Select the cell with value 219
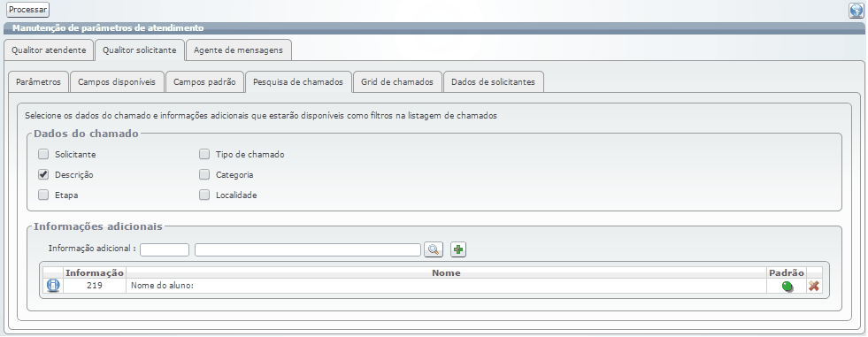The width and height of the screenshot is (868, 337). (x=95, y=286)
